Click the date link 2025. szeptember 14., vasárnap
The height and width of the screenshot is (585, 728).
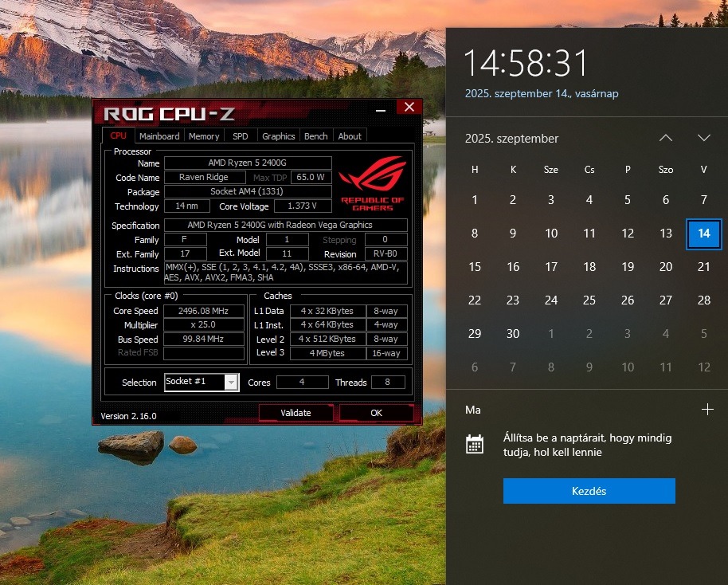542,93
